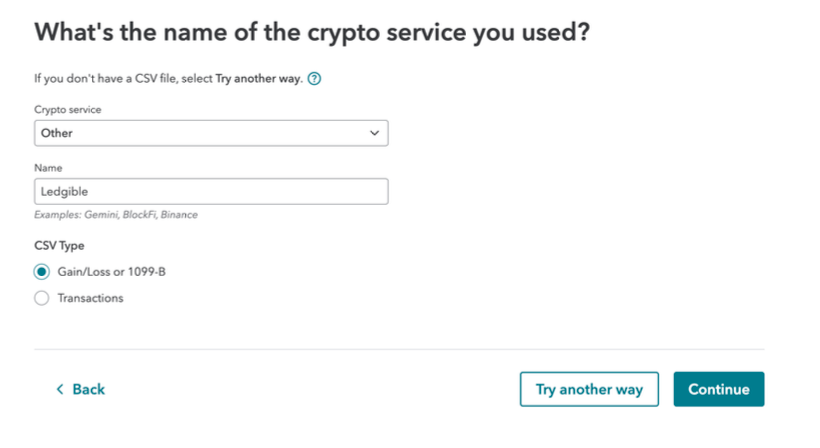Click the 'Other' value in the service selector
Viewport: 820px width, 448px height.
pos(56,133)
